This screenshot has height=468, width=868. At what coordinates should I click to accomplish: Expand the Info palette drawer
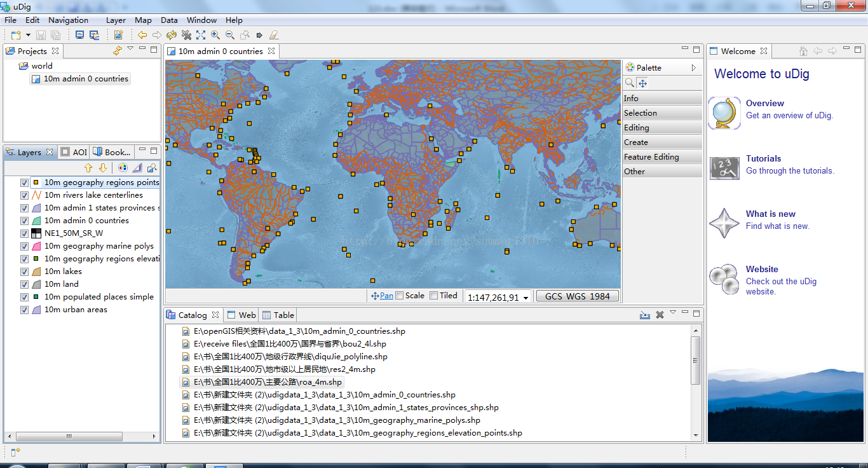(662, 98)
